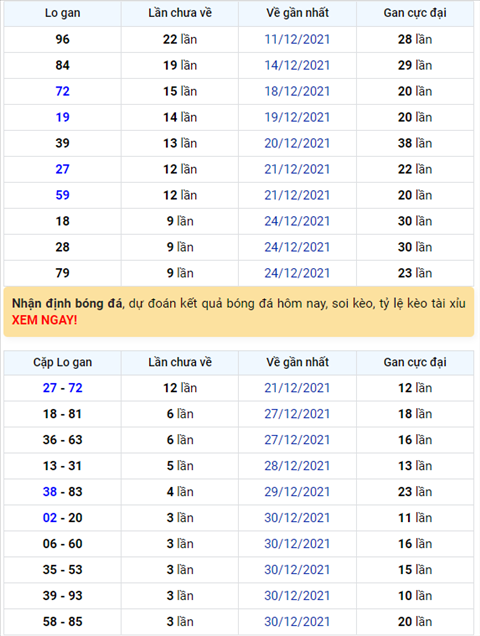Viewport: 480px width, 636px height.
Task: Click the 'Lo gan' column header
Action: (62, 13)
